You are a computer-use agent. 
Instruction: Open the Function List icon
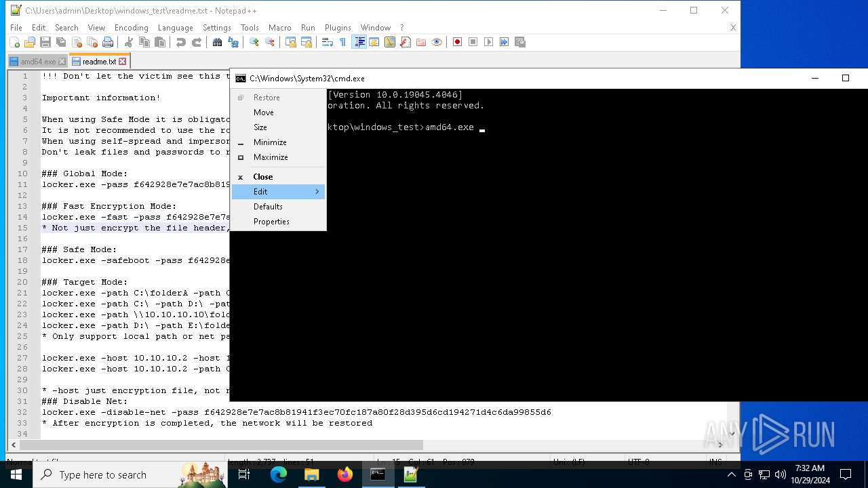point(405,42)
